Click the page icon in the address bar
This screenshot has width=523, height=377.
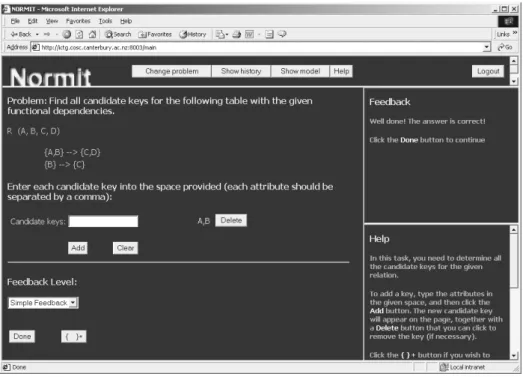(x=35, y=47)
